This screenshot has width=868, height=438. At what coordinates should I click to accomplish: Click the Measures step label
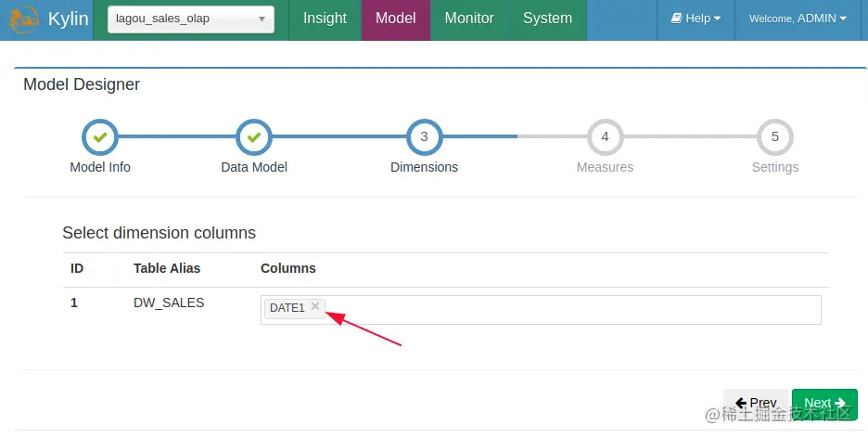[605, 167]
